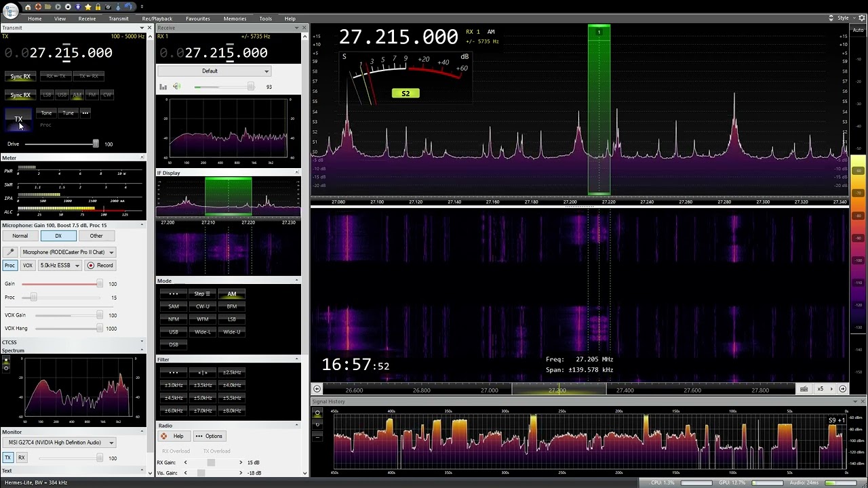The height and width of the screenshot is (488, 868).
Task: Click the blue undo arrow icon in toolbar
Action: coord(128,7)
